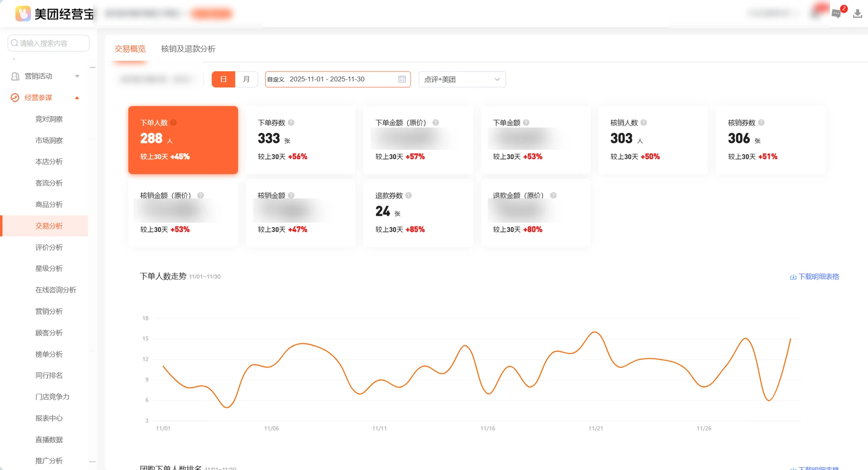The width and height of the screenshot is (868, 470).
Task: Switch granularity to 月
Action: pyautogui.click(x=246, y=79)
